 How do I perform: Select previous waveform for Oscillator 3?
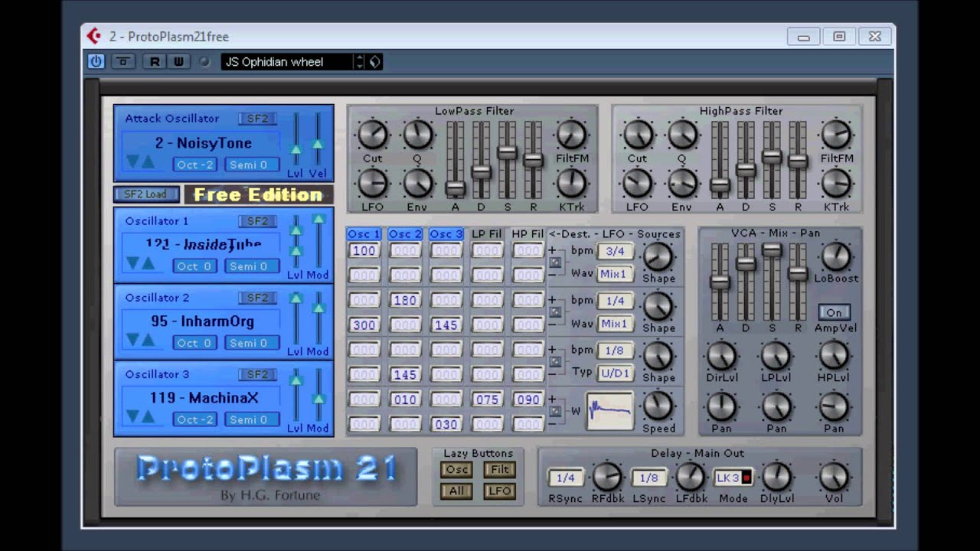coord(132,416)
